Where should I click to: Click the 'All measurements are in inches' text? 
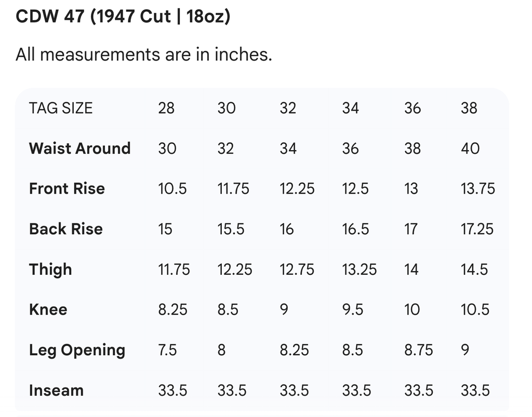(x=144, y=54)
